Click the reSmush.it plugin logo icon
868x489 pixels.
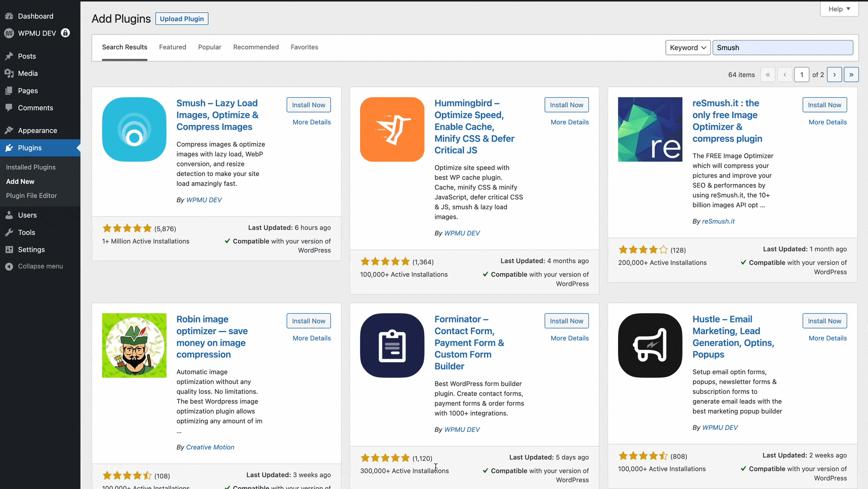[x=650, y=129]
